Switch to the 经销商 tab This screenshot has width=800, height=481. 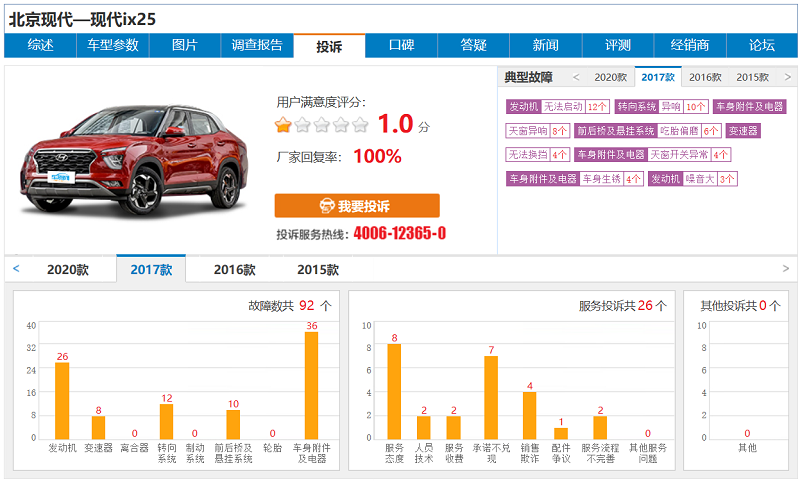(690, 45)
